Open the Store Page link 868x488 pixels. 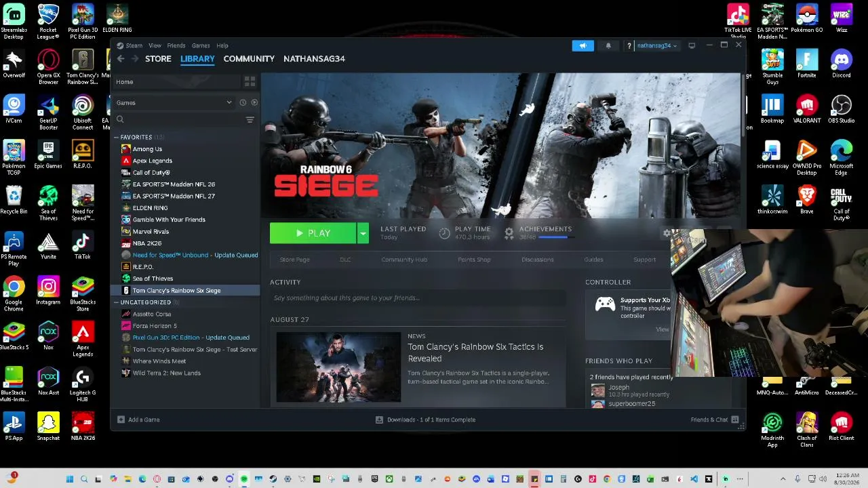pyautogui.click(x=294, y=260)
